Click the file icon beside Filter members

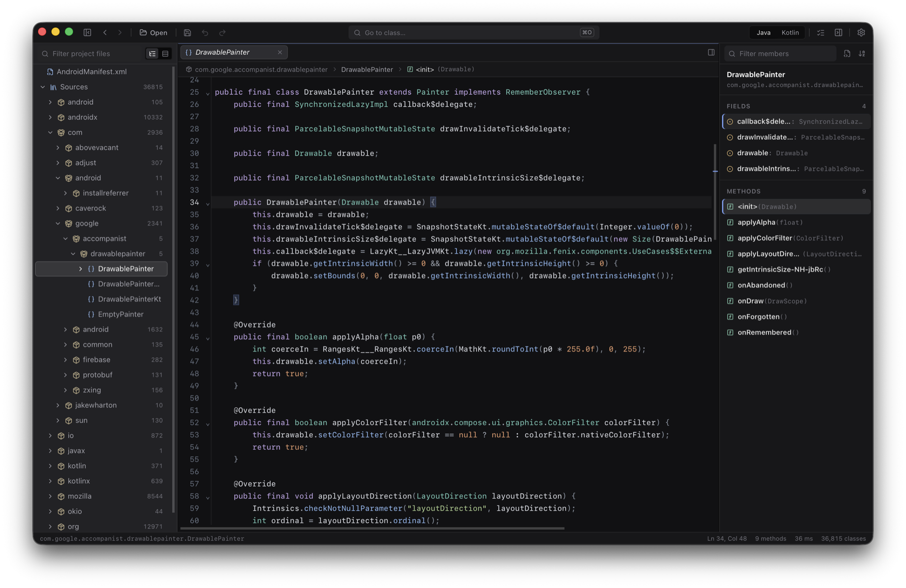(847, 54)
